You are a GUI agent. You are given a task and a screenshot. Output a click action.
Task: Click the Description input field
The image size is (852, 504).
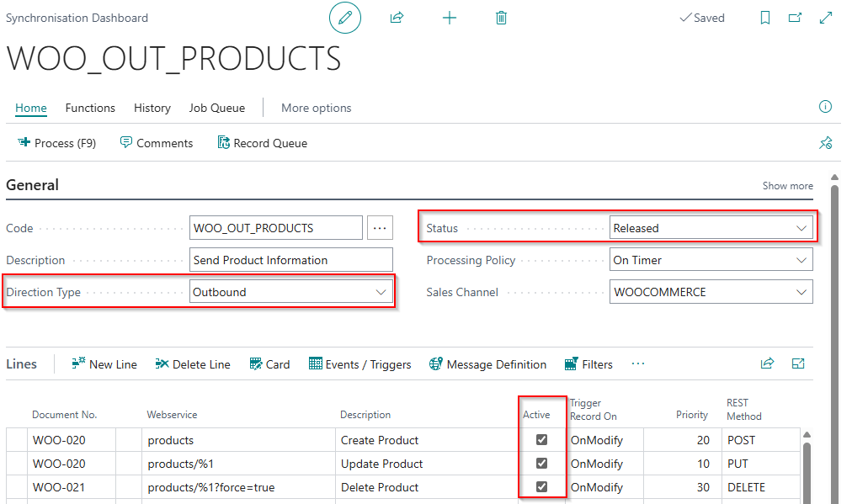[291, 260]
